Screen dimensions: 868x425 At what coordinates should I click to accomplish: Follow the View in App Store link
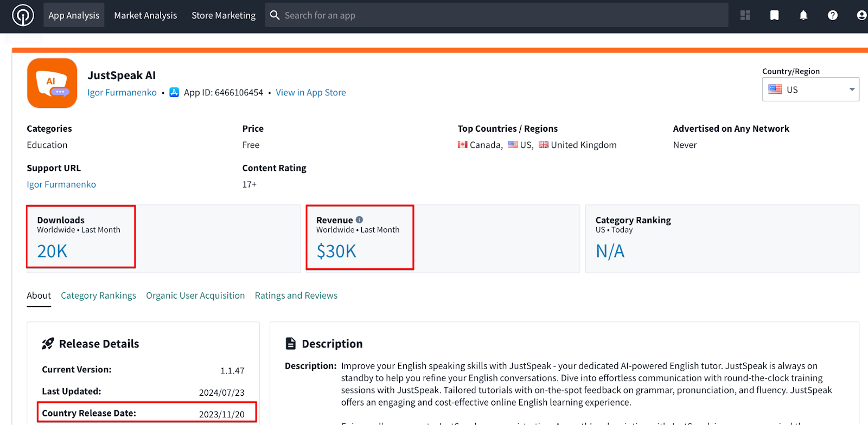(x=311, y=93)
